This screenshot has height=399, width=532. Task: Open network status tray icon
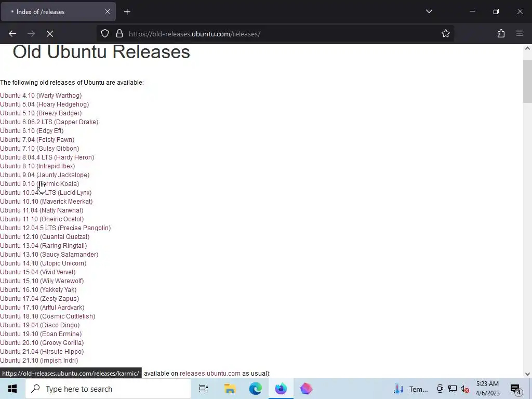tap(453, 389)
